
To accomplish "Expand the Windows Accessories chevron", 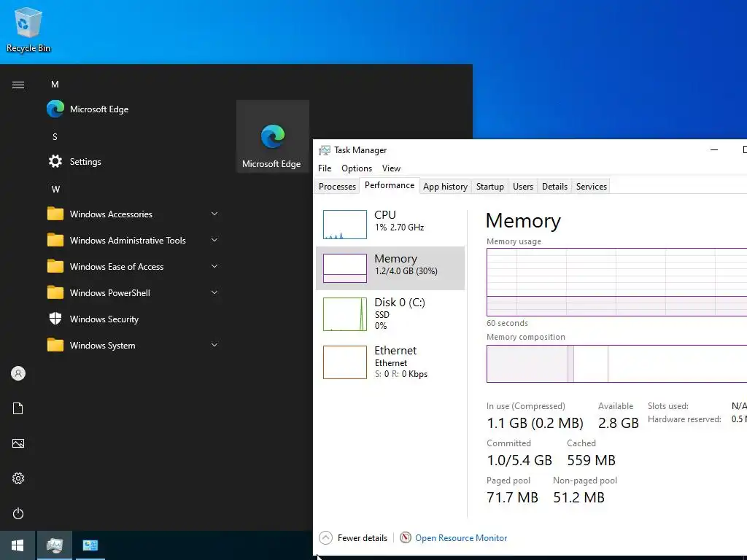I will [214, 214].
